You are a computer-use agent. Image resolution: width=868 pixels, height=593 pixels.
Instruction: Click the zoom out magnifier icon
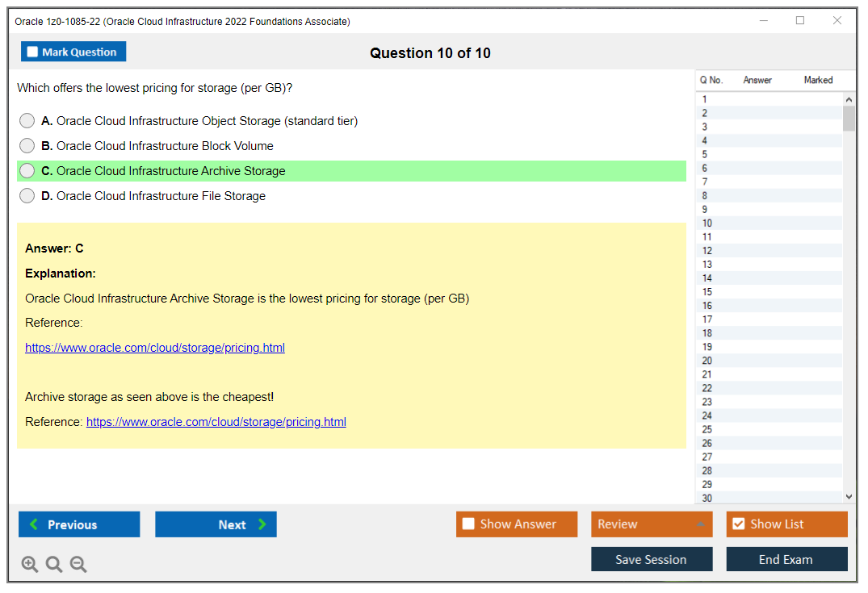[78, 564]
